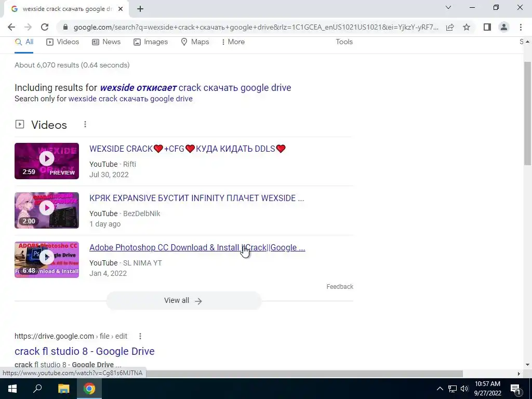Screen dimensions: 532x399
Task: Play the WEXSIDE CRACK video thumbnail
Action: 47,161
